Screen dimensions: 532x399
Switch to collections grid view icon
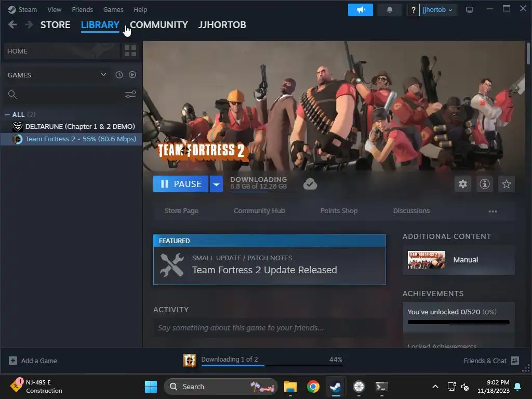pos(130,51)
